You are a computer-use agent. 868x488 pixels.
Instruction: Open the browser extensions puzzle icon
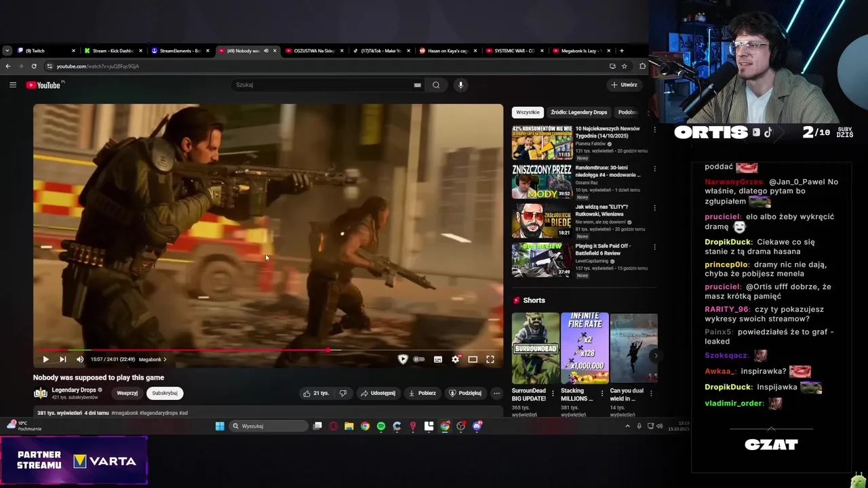(643, 66)
